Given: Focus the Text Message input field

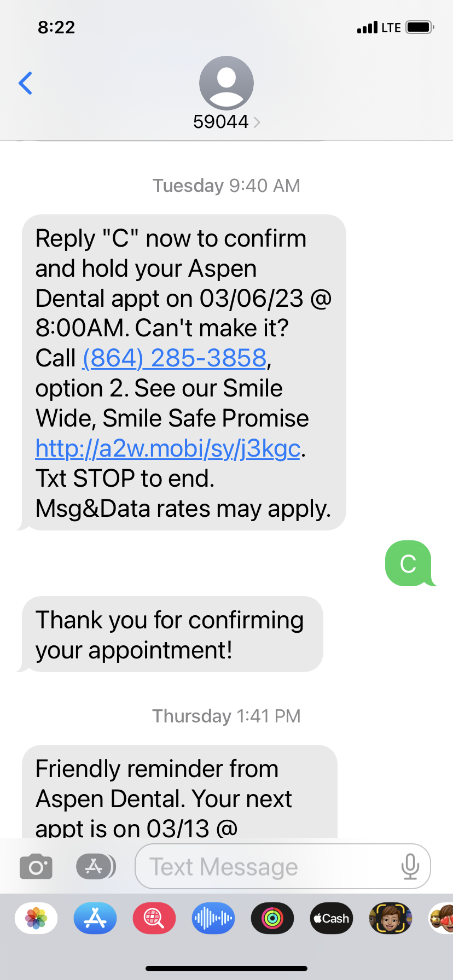Looking at the screenshot, I should click(x=268, y=867).
